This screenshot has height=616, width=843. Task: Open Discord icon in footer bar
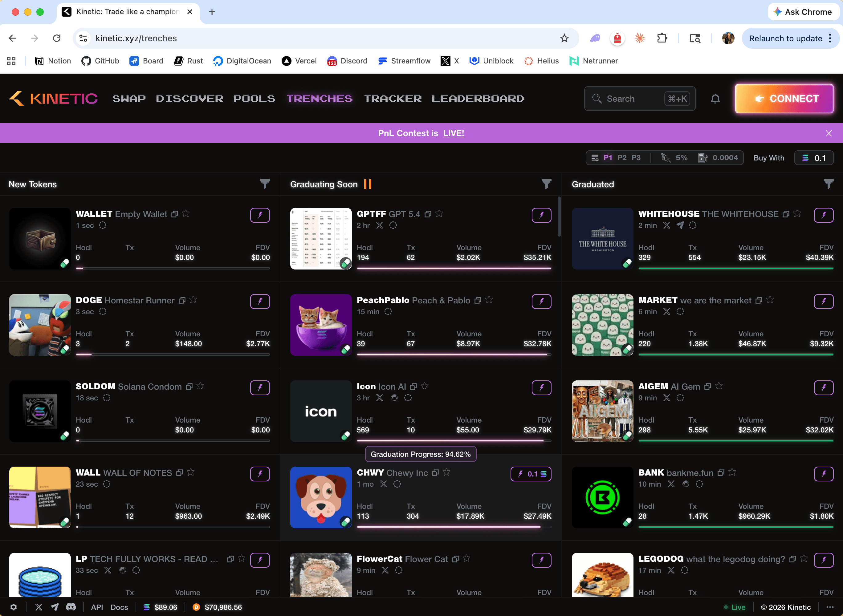tap(71, 607)
